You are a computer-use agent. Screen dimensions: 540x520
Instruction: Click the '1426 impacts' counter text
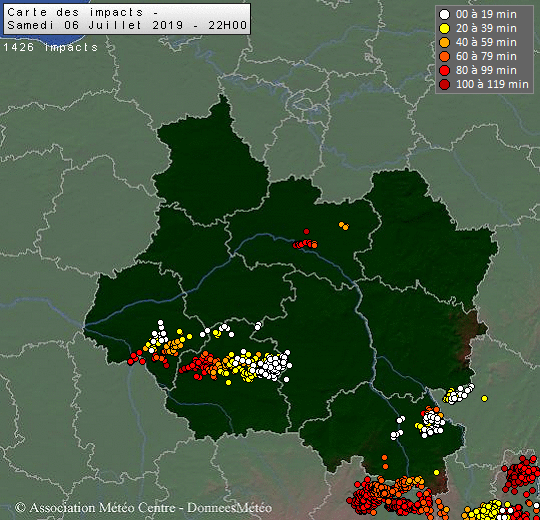51,47
